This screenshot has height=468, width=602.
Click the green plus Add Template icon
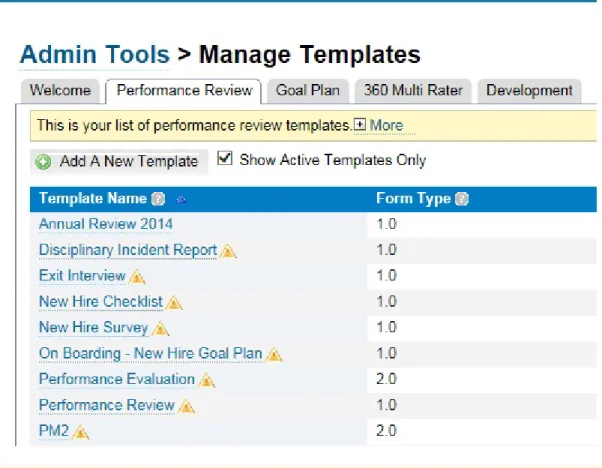point(43,162)
